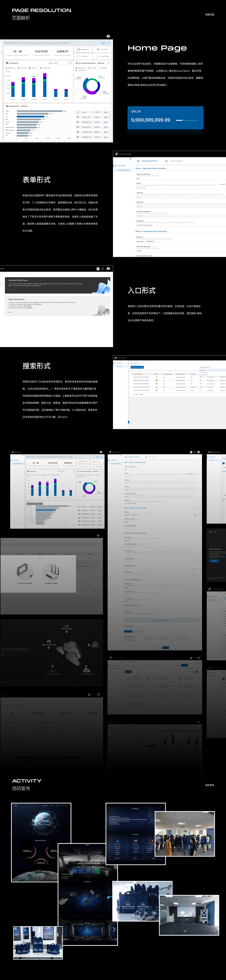Toggle AWS China legend in large dashboard Consumption chart
Viewport: 226px width, 980px height.
pyautogui.click(x=33, y=68)
